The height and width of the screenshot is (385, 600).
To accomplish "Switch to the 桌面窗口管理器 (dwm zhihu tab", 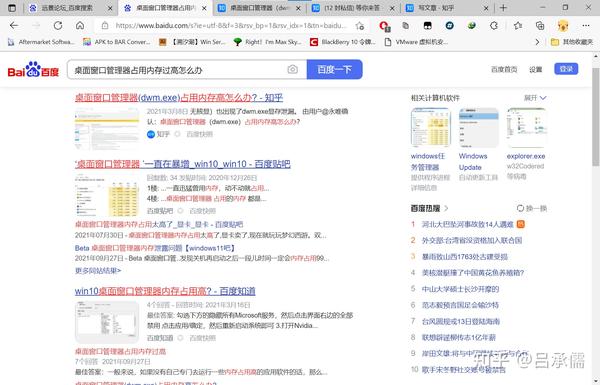I will (x=259, y=8).
